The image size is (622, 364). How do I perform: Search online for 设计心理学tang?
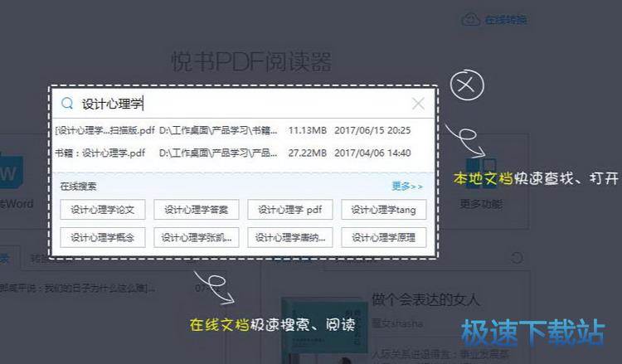384,209
